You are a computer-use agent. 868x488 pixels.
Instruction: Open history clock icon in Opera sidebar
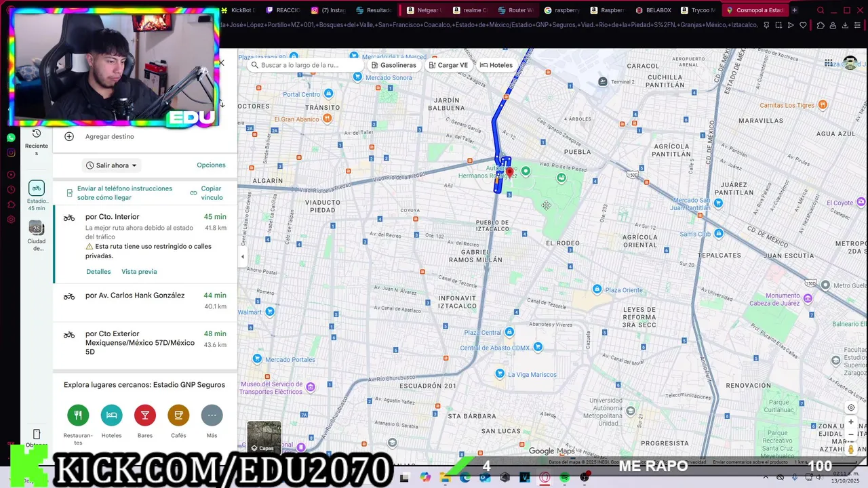coord(11,190)
